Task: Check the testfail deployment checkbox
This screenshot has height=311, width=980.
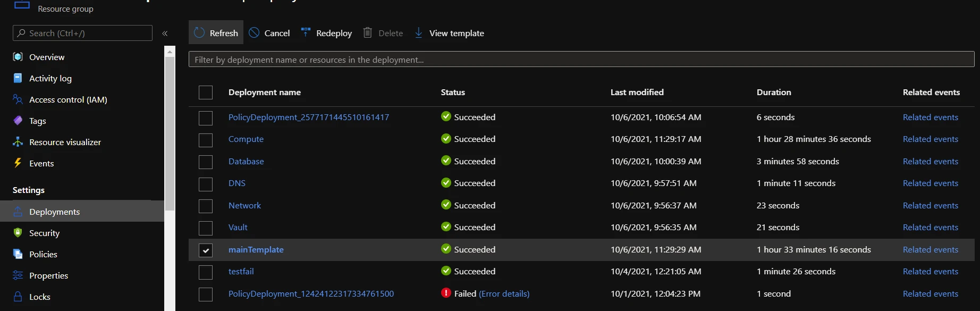Action: click(206, 272)
